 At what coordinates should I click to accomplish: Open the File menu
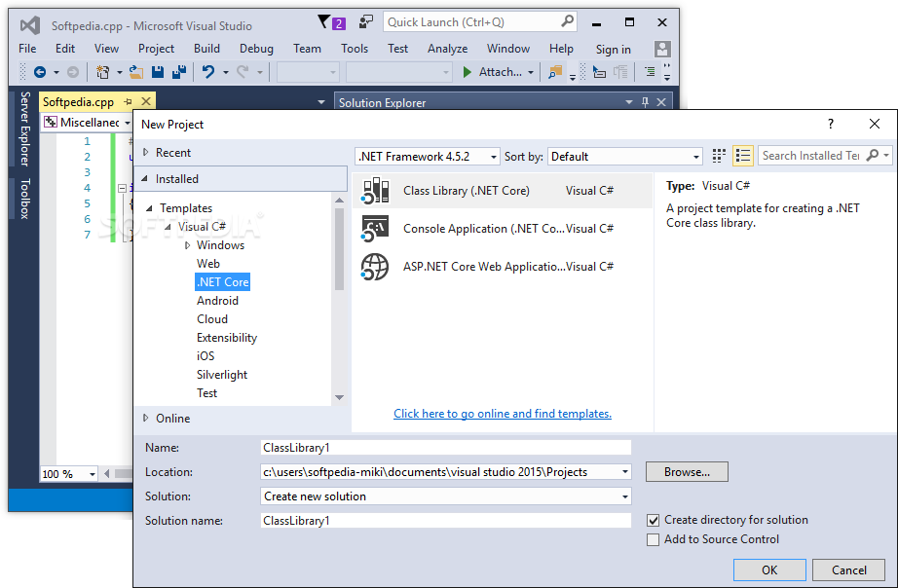27,49
